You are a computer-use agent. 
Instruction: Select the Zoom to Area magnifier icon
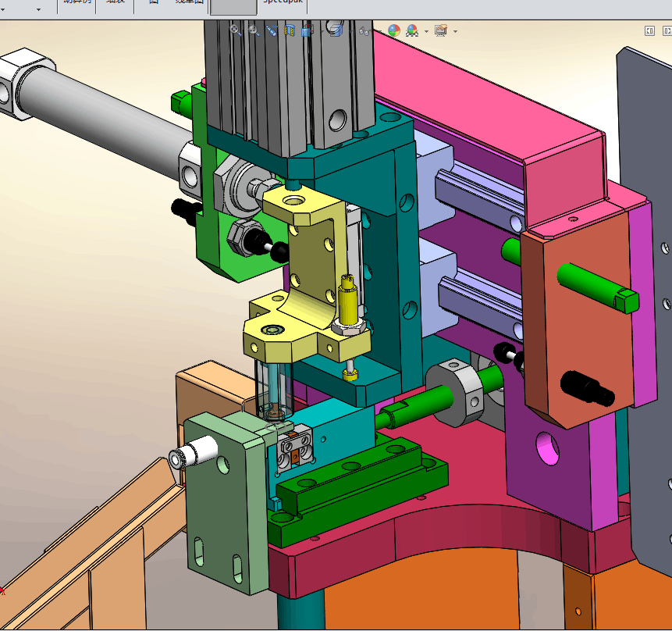[x=254, y=30]
